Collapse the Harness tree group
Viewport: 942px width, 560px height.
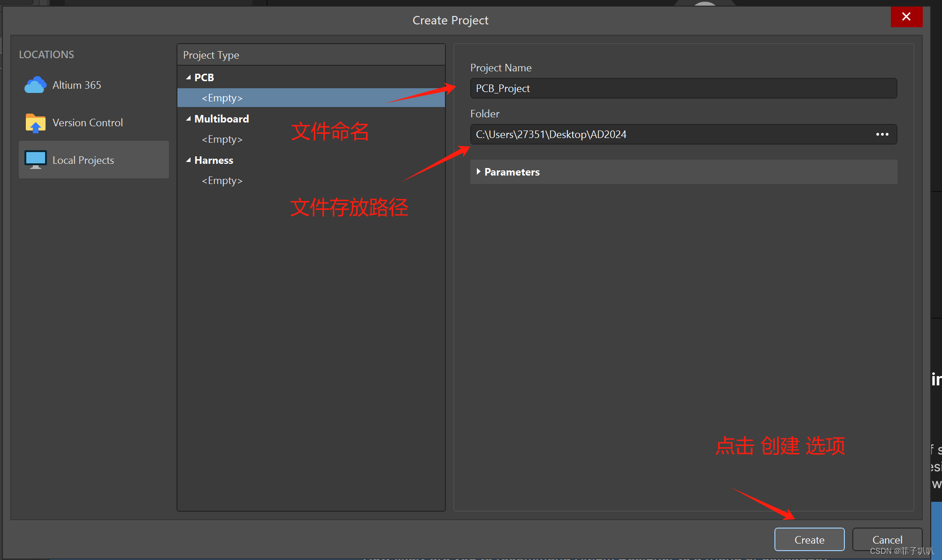(189, 160)
